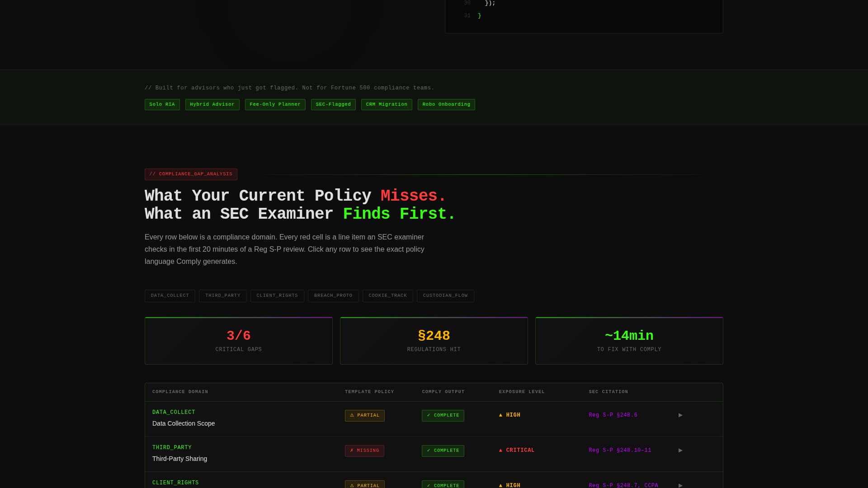Click code line number 31
This screenshot has width=868, height=488.
pos(467,16)
